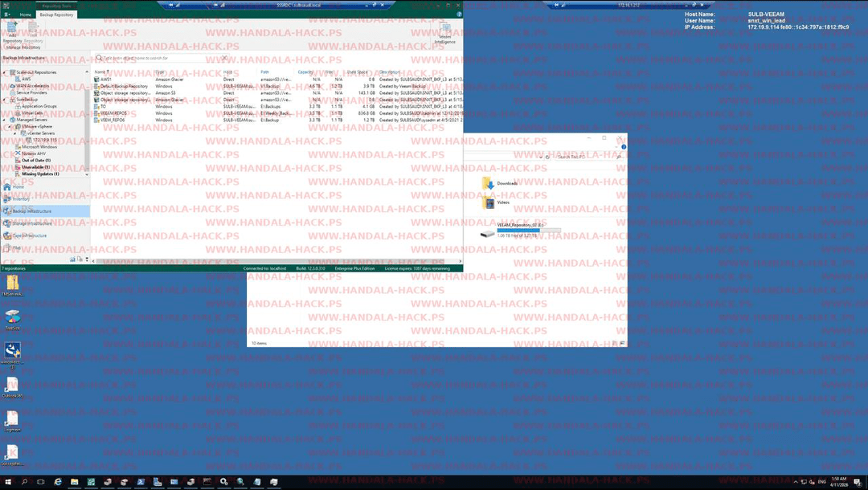Viewport: 868px width, 490px height.
Task: Focus the repository search field
Action: (x=161, y=58)
